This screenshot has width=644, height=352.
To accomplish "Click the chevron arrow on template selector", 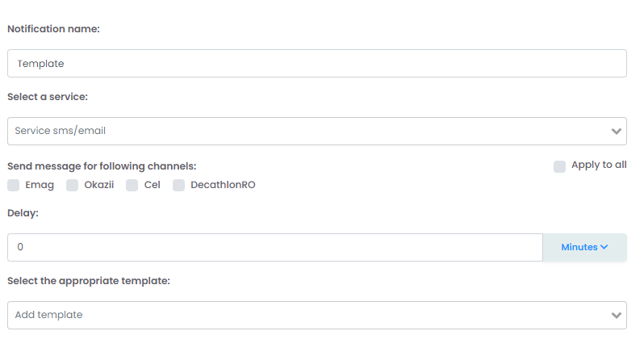I will (x=617, y=315).
